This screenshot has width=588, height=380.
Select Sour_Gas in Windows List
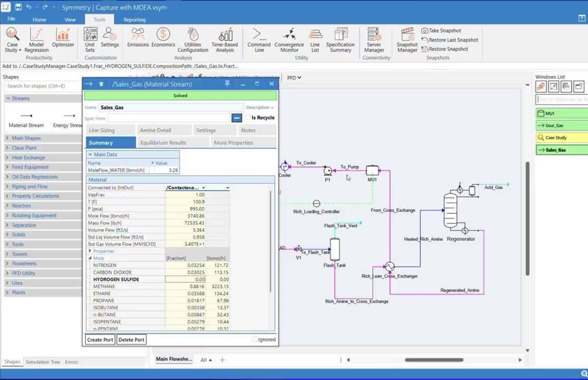pyautogui.click(x=562, y=125)
